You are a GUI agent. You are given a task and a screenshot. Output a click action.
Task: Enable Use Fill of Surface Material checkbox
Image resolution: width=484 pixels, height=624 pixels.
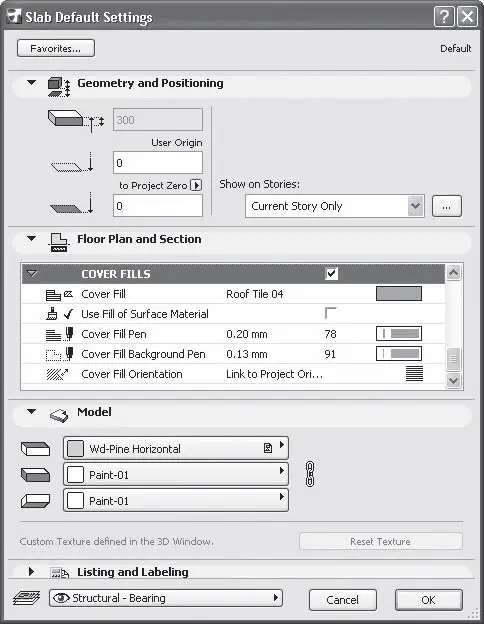coord(331,313)
